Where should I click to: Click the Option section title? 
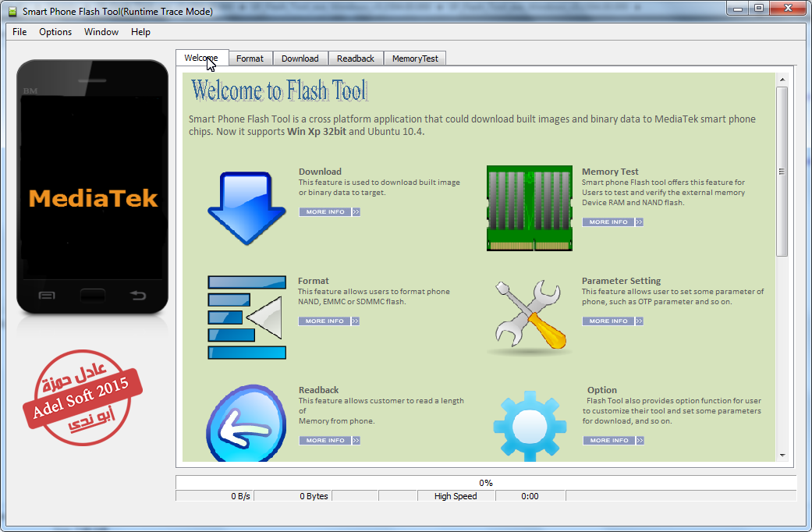click(601, 390)
